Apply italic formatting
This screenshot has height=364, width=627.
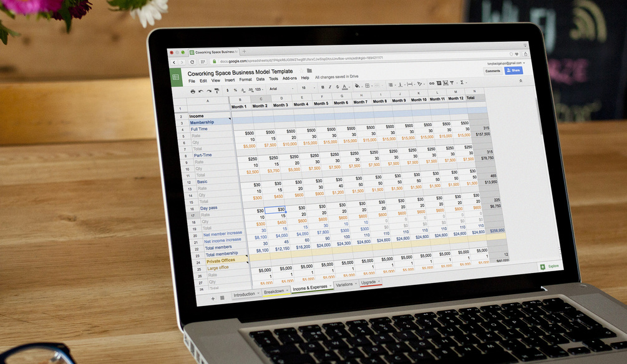point(330,87)
